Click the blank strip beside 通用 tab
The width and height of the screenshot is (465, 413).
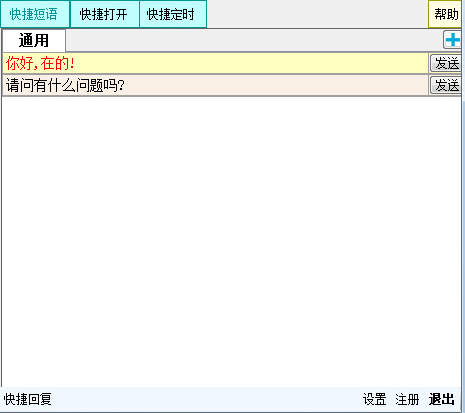(x=254, y=40)
